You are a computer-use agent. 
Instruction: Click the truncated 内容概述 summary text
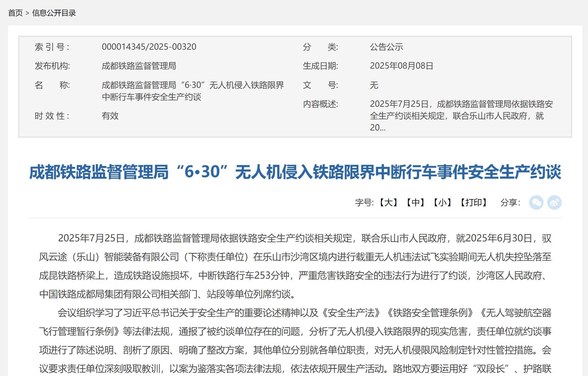[457, 116]
